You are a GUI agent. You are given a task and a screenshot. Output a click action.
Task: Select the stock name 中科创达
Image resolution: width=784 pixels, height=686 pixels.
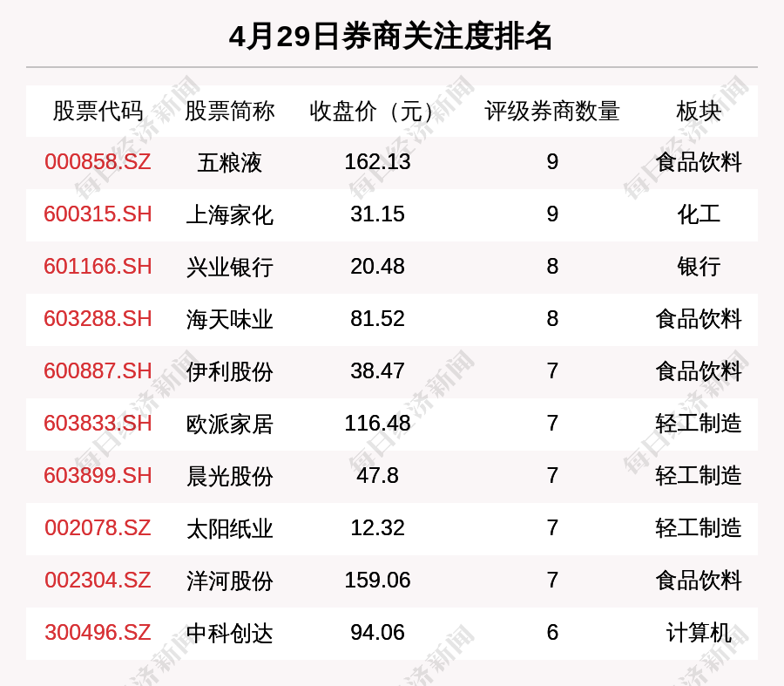point(229,634)
